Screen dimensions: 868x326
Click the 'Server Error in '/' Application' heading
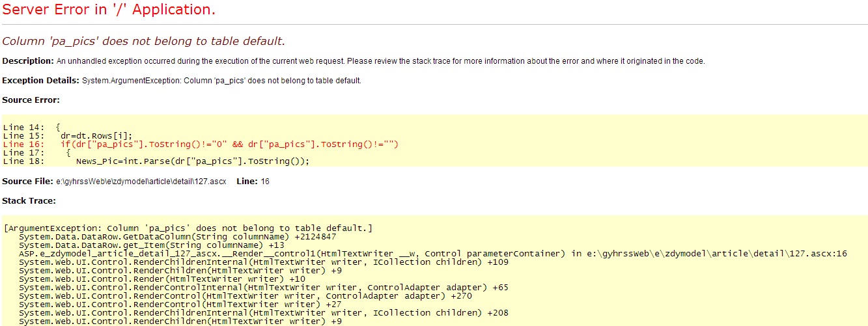coord(109,10)
